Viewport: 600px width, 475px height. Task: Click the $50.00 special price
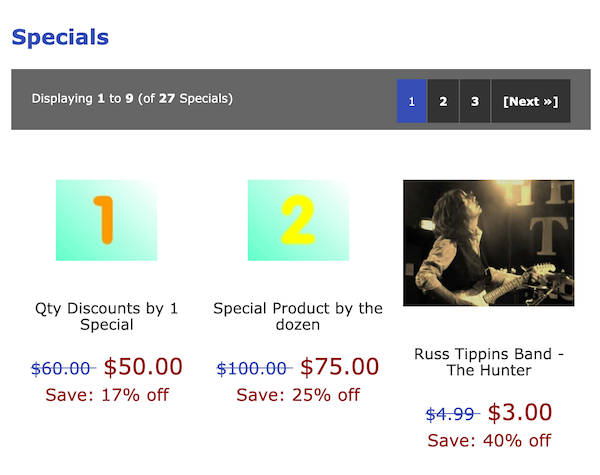click(143, 367)
